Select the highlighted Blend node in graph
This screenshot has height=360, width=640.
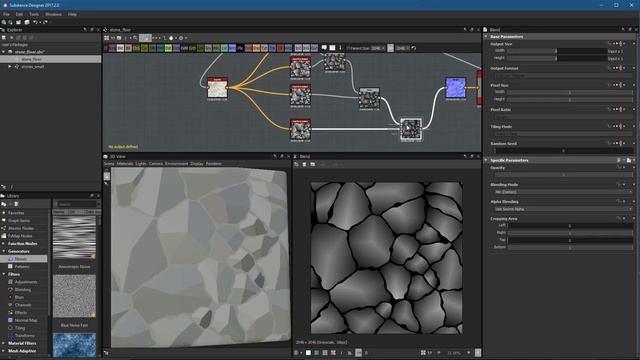[x=411, y=130]
